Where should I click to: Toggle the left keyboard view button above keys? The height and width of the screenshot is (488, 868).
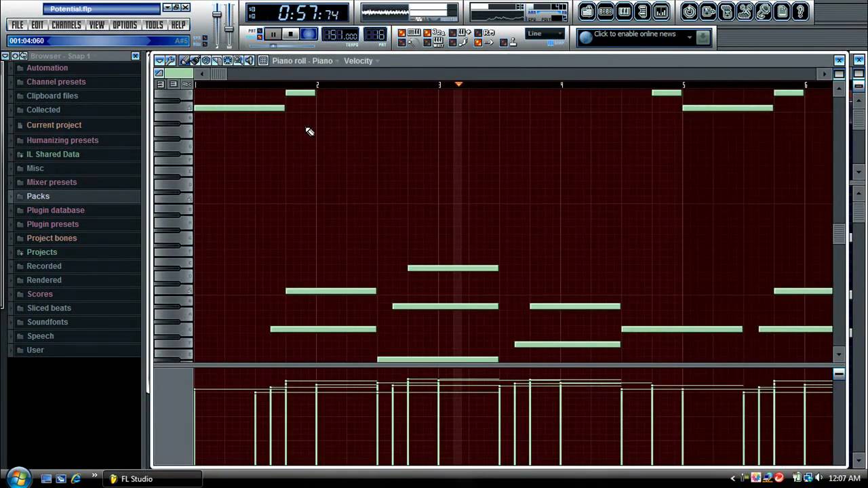point(161,84)
